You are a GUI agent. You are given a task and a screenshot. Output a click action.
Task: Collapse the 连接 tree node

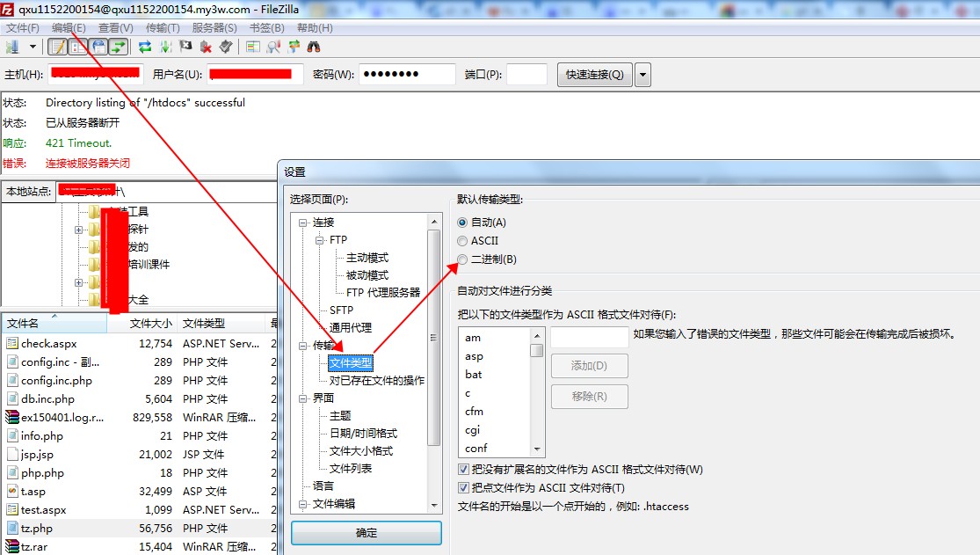click(303, 223)
